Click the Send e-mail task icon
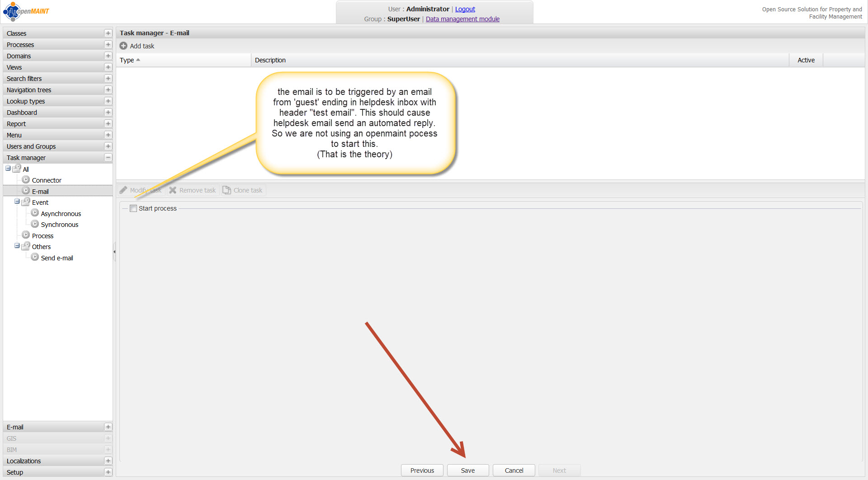The width and height of the screenshot is (868, 480). click(35, 258)
